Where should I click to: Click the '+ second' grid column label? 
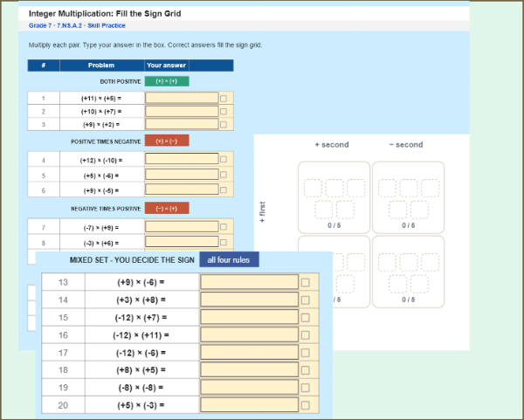click(332, 145)
